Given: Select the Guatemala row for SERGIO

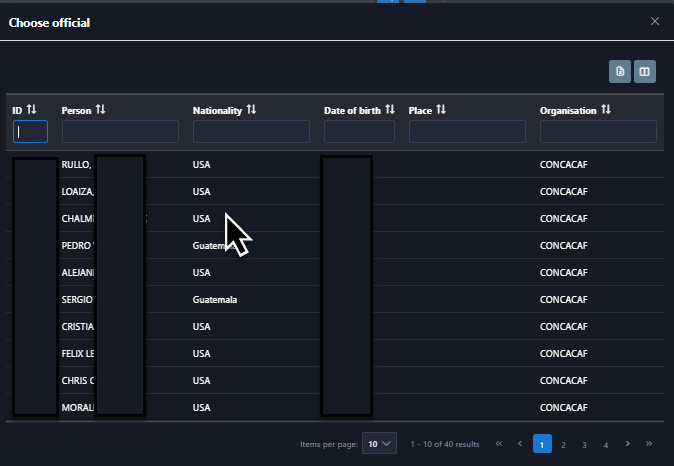Looking at the screenshot, I should (x=217, y=300).
